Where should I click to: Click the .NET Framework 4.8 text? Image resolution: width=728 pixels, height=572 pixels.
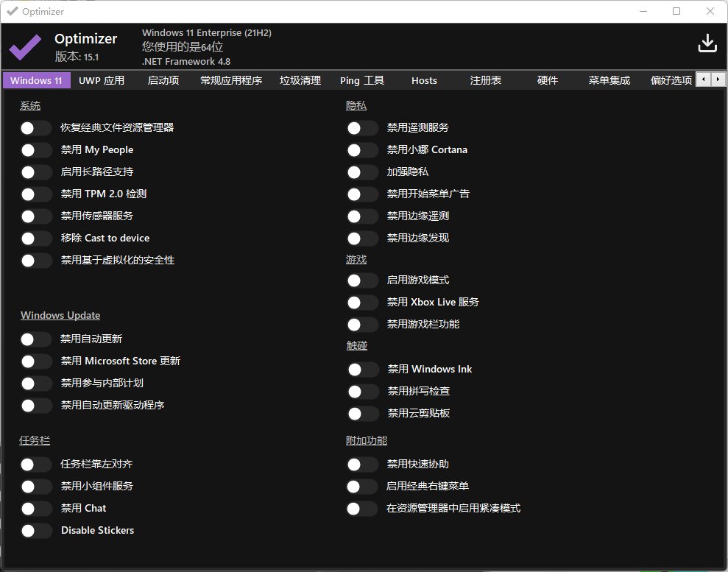point(186,61)
